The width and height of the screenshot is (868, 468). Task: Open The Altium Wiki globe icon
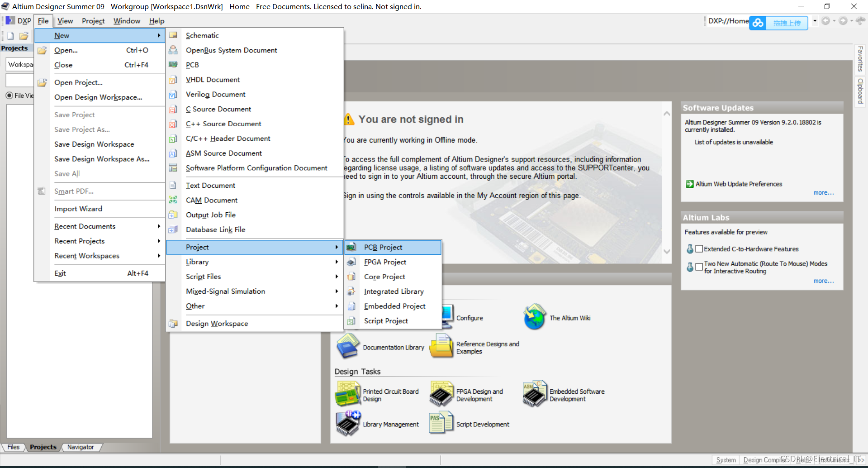point(535,317)
